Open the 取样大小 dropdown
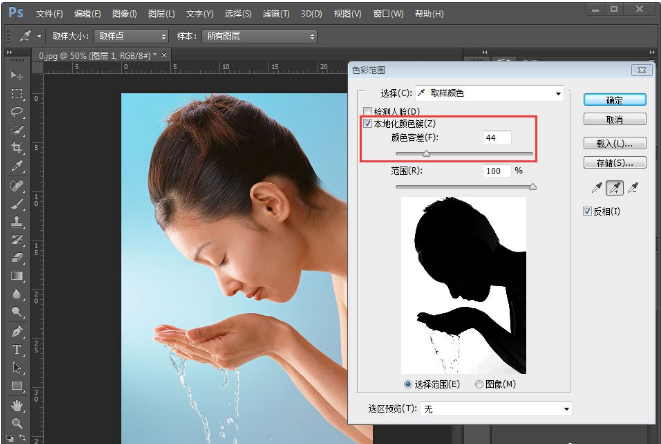This screenshot has width=661, height=444. click(131, 36)
